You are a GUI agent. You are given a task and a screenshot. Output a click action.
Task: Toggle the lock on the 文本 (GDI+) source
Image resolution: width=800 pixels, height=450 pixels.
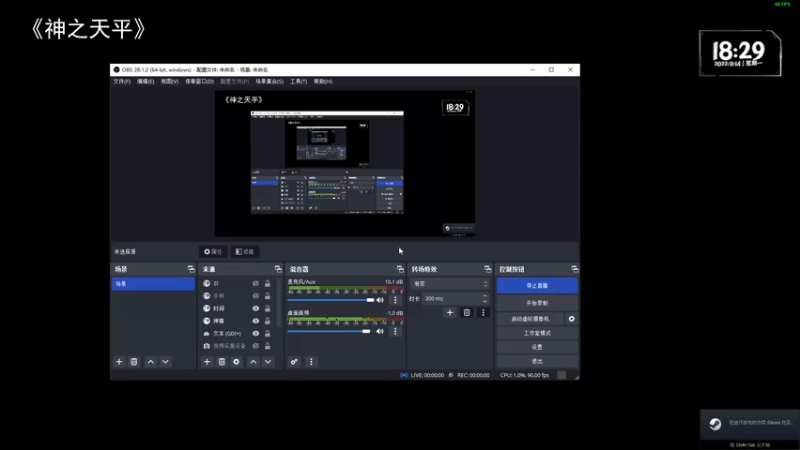(x=267, y=334)
